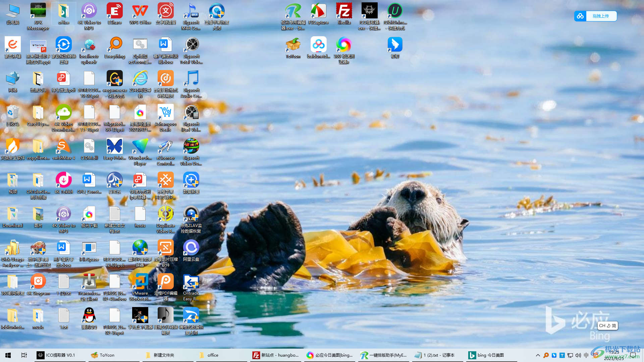Image resolution: width=644 pixels, height=362 pixels.
Task: Open the office folder on desktop
Action: 63,13
